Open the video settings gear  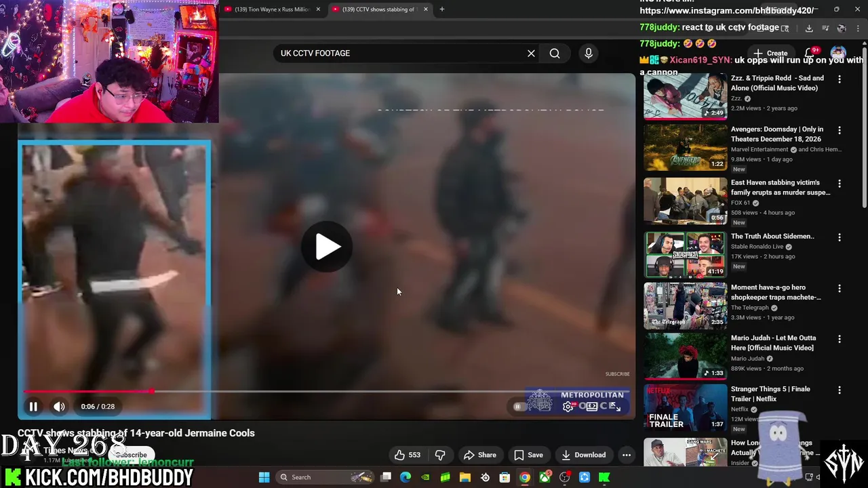pyautogui.click(x=568, y=406)
